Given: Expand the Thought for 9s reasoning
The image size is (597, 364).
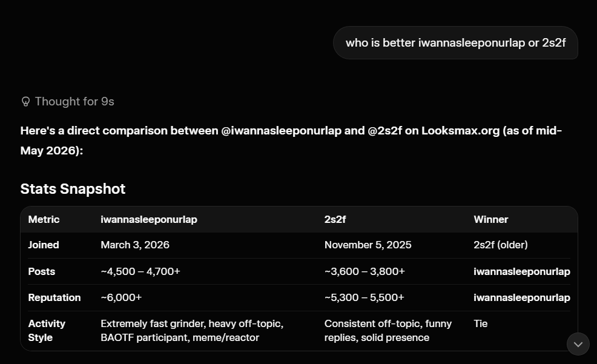Looking at the screenshot, I should [x=68, y=102].
